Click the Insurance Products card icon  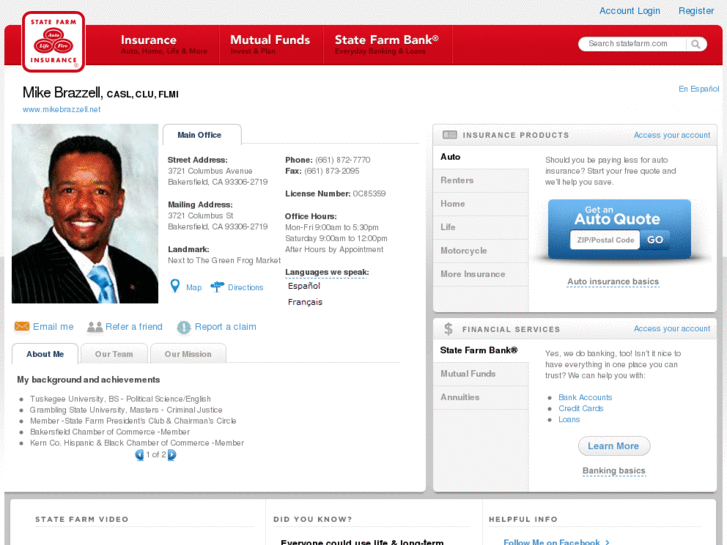point(449,135)
